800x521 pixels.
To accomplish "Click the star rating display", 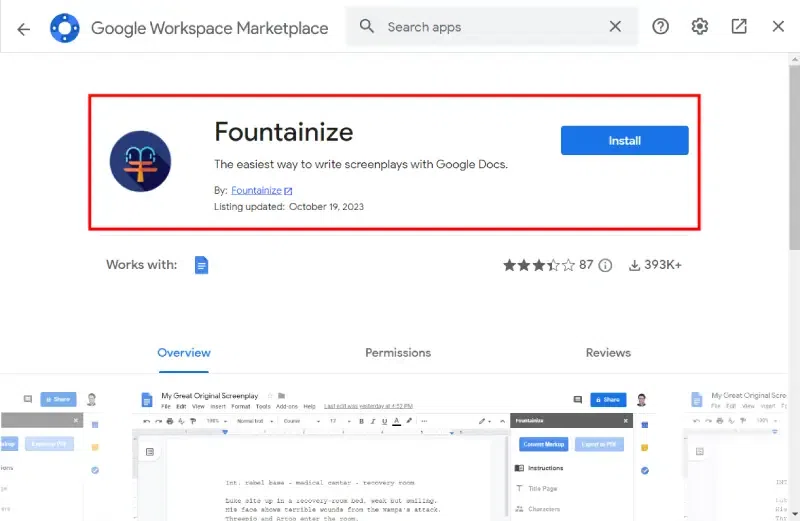I will [539, 265].
